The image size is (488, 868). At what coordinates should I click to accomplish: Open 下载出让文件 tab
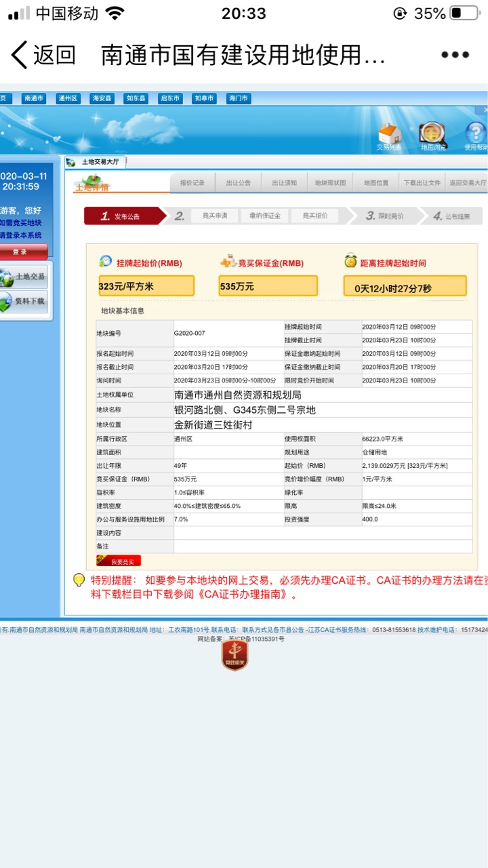(422, 182)
